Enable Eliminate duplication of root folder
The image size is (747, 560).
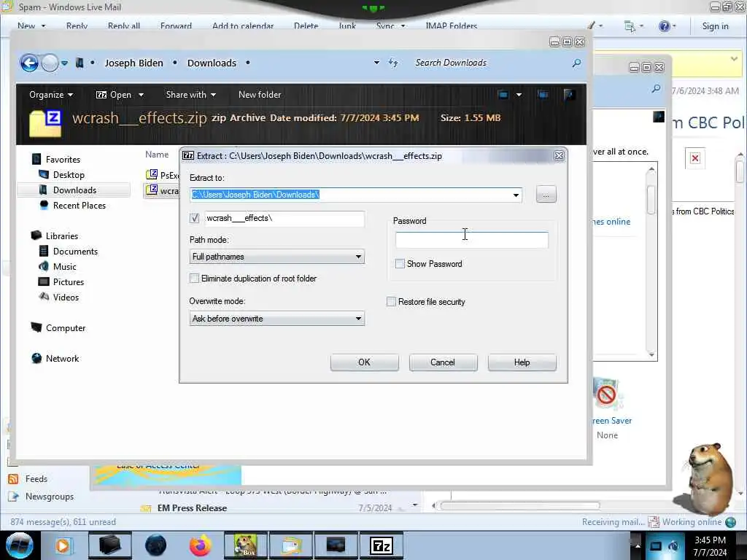[194, 278]
